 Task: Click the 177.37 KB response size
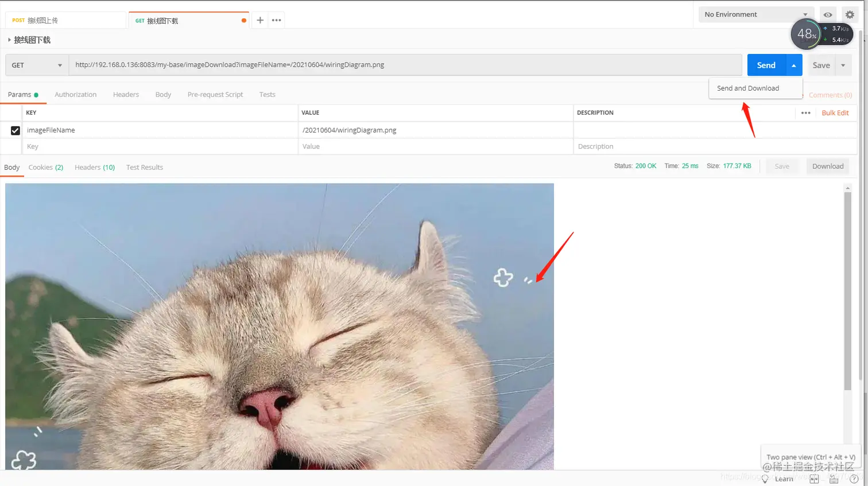(x=737, y=166)
